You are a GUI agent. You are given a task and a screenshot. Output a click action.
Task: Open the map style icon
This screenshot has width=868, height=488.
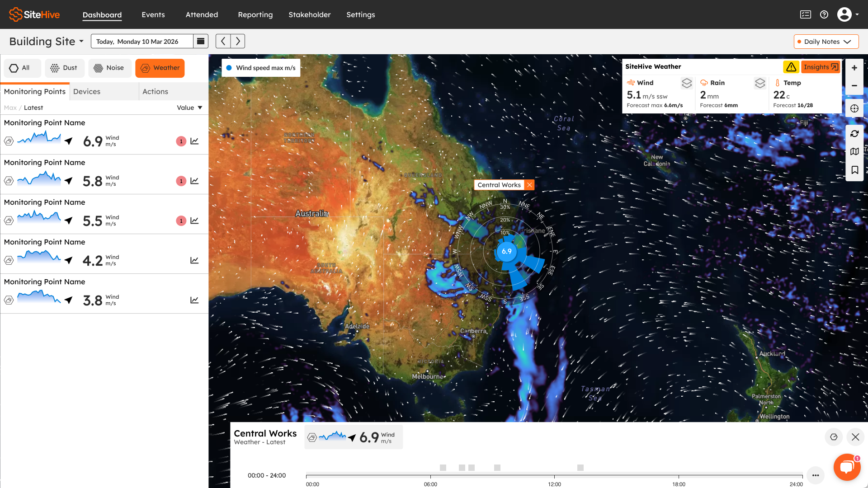tap(854, 152)
